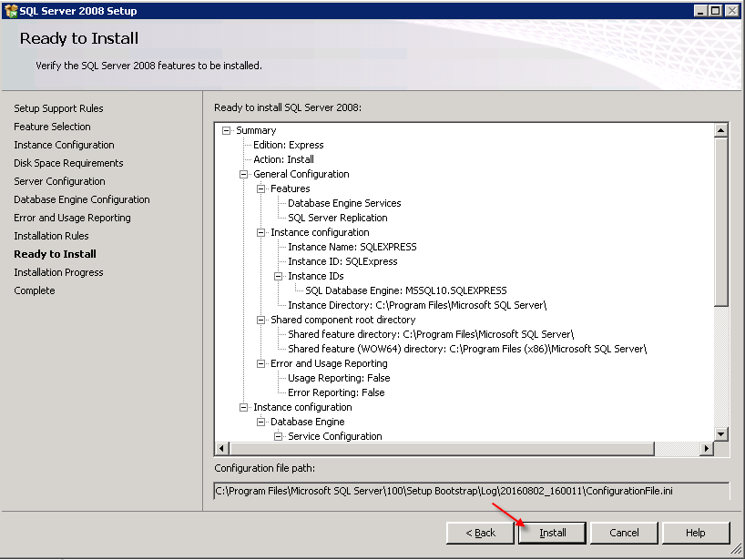Select 'Action: Install' tree row
Screen dimensions: 745x560
[283, 159]
